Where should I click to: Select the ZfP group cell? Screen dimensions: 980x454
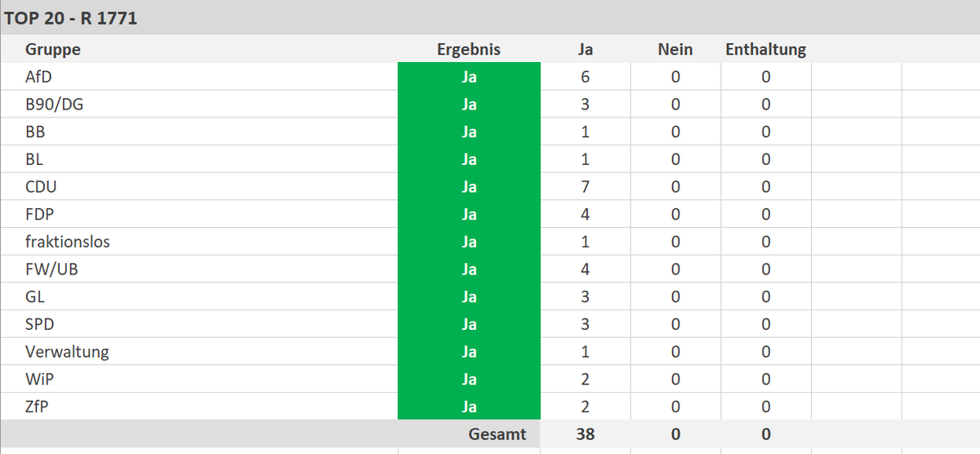[x=38, y=407]
